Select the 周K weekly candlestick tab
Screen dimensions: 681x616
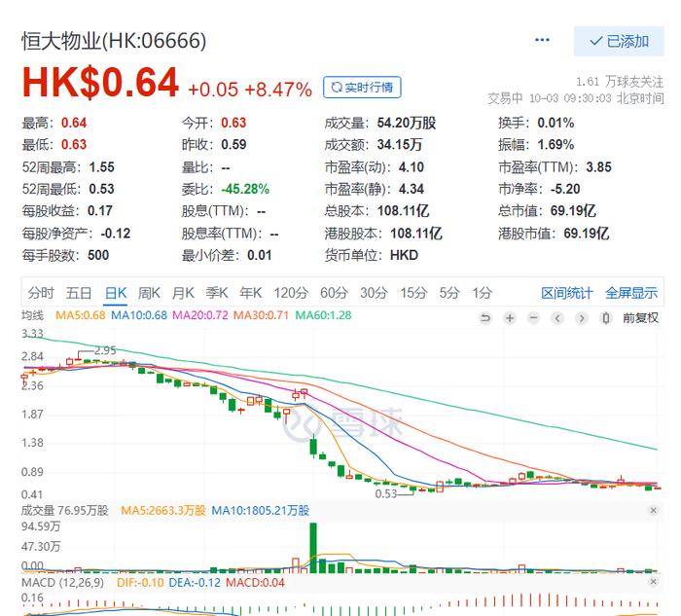tap(149, 293)
